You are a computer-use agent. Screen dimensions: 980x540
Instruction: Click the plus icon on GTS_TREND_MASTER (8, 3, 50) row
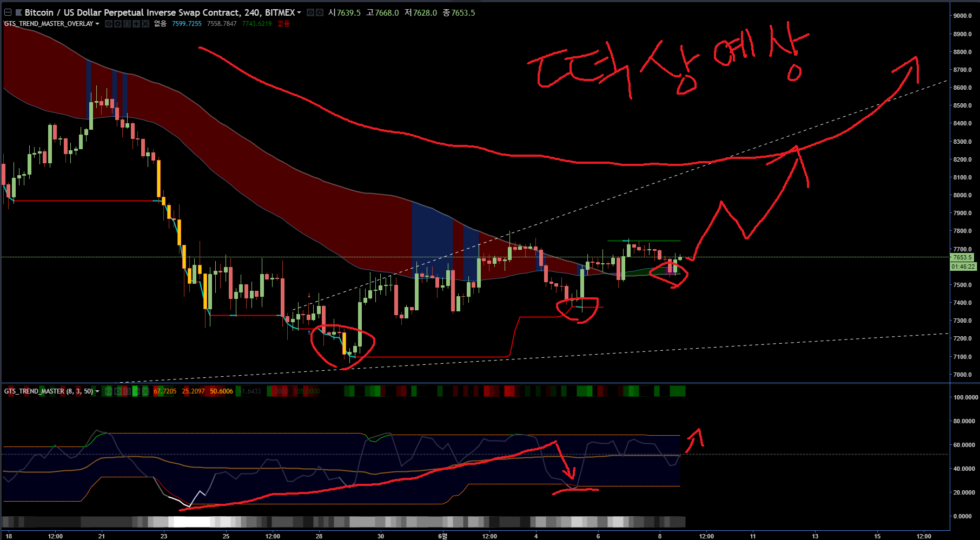tap(136, 391)
